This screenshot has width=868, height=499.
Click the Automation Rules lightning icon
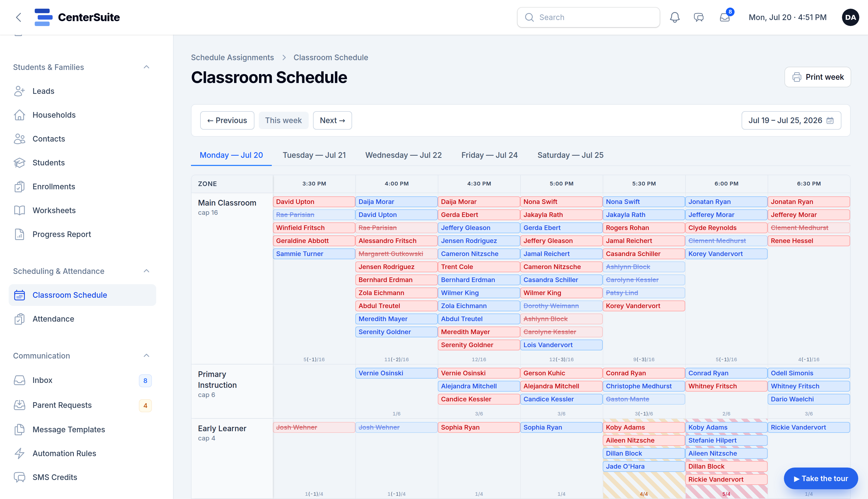20,453
